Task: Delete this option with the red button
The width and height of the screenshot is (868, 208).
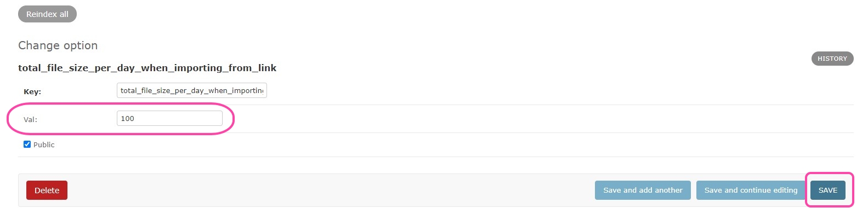Action: [x=47, y=190]
